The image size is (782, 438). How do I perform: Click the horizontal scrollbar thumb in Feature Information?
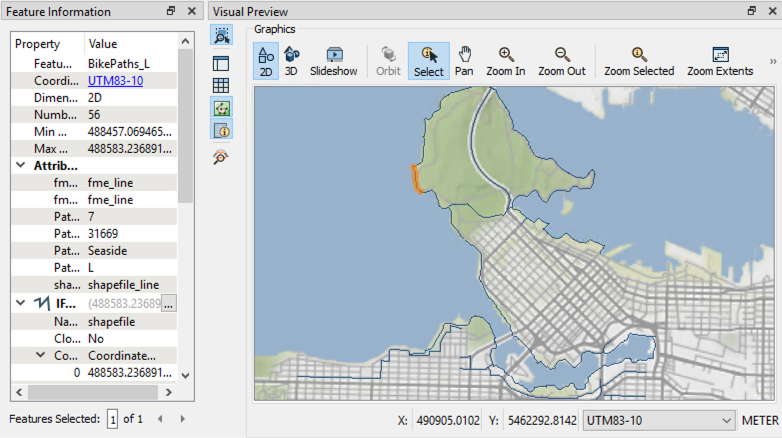pos(93,393)
